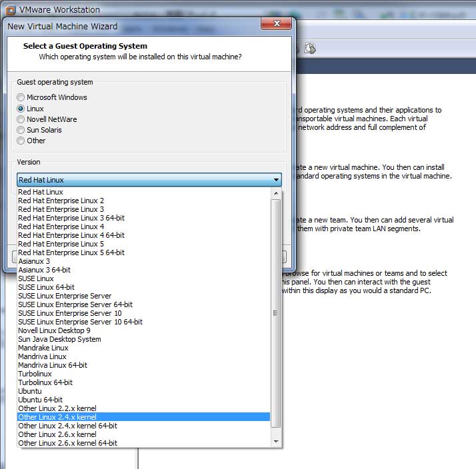Select SUSE Linux entry
Screen dimensions: 476x469
[143, 278]
